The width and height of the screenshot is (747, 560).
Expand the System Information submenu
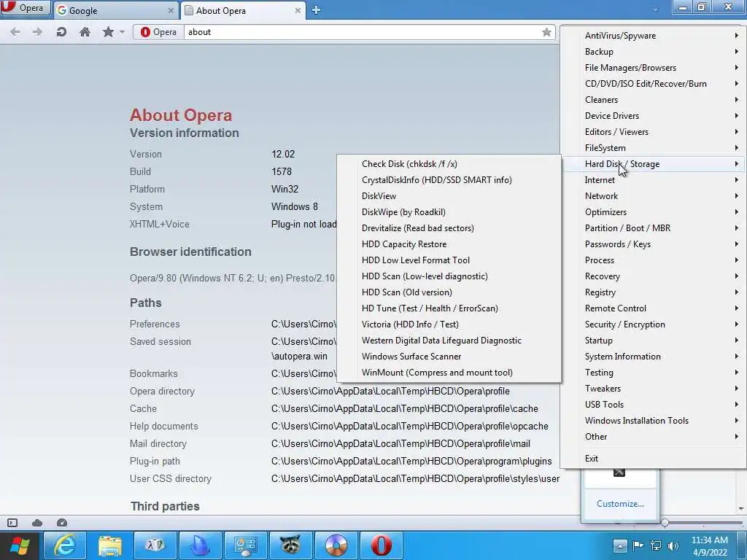coord(651,357)
